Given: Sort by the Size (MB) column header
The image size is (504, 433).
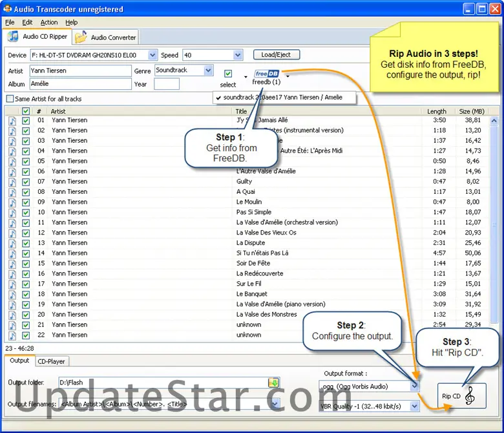Looking at the screenshot, I should [x=472, y=111].
